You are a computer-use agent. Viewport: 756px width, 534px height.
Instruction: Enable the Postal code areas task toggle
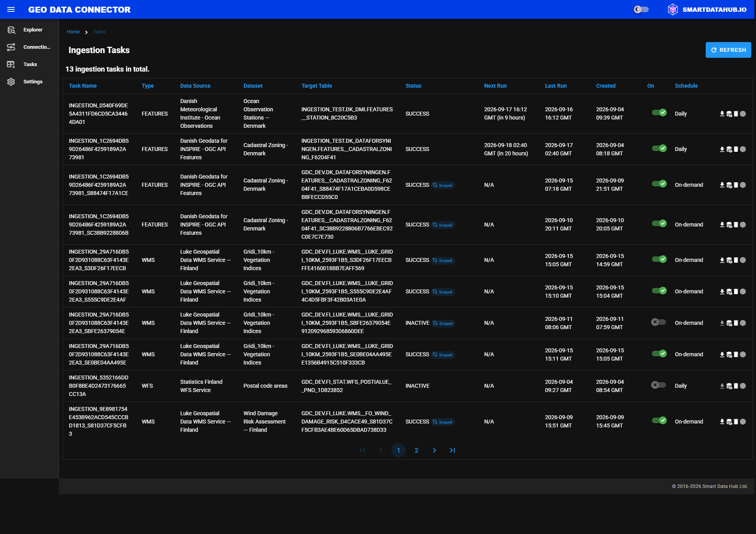[659, 385]
